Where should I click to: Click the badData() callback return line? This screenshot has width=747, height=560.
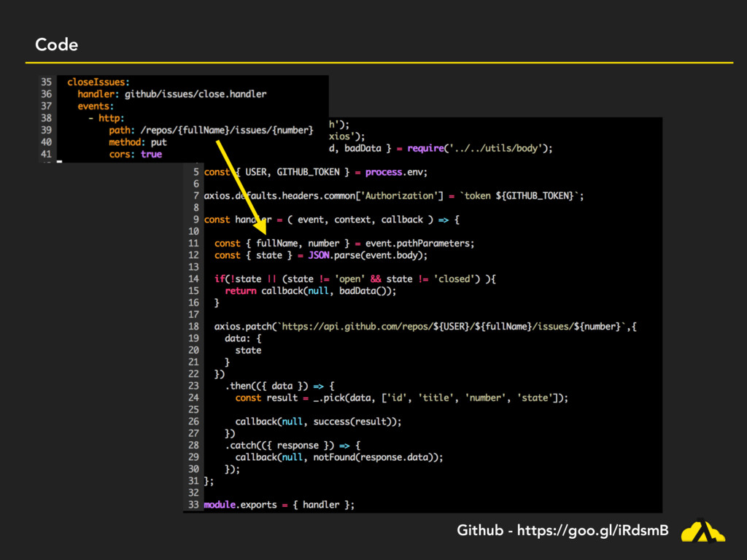pos(310,291)
